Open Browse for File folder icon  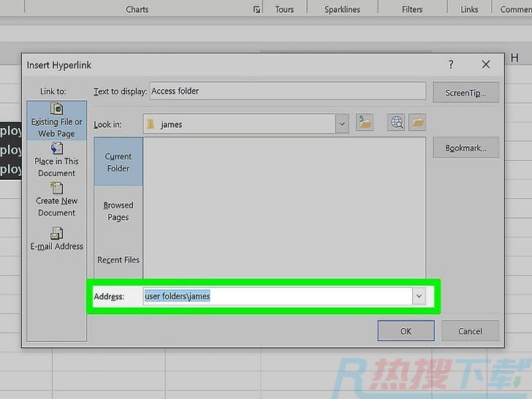pyautogui.click(x=417, y=122)
